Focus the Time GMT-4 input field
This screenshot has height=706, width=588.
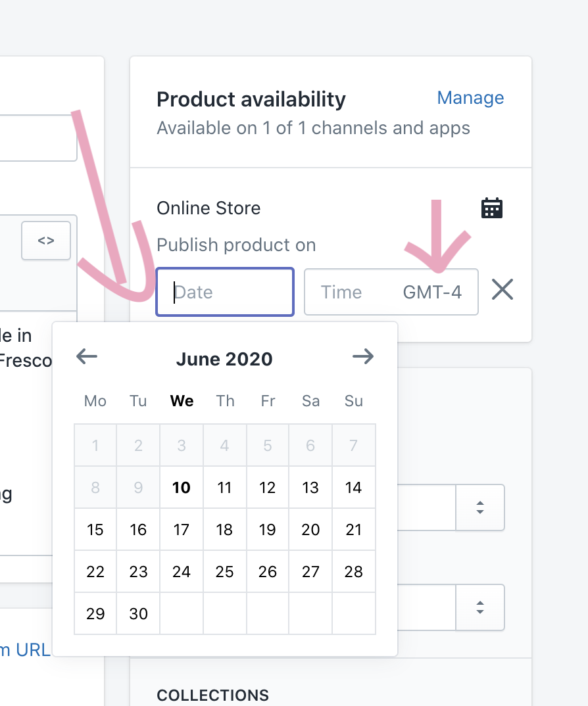pyautogui.click(x=391, y=292)
